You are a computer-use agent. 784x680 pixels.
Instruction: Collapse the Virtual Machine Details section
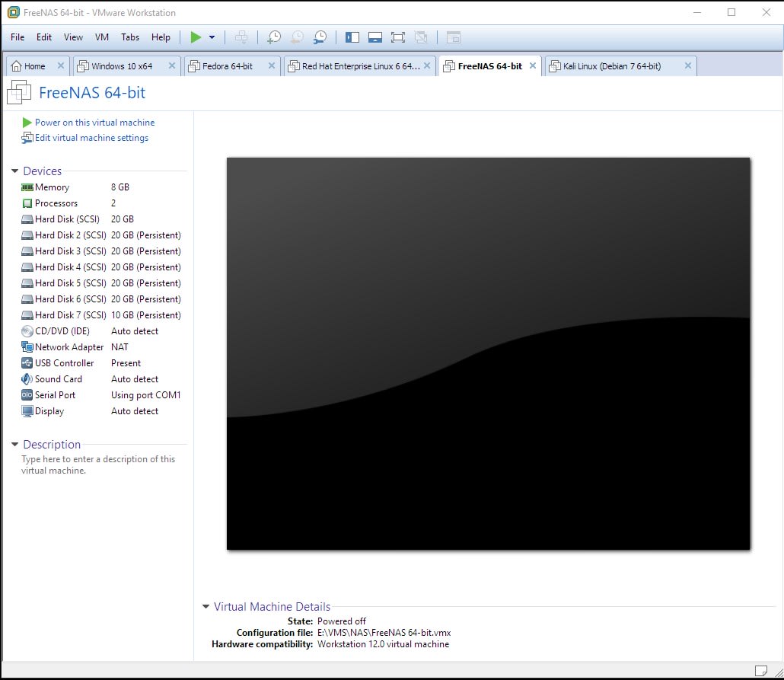pos(206,606)
